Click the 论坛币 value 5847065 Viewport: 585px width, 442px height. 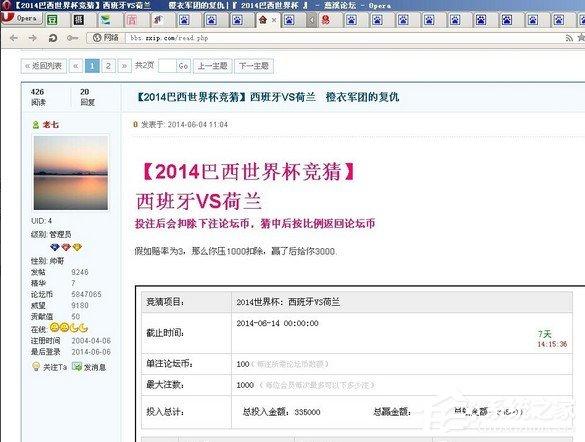[x=86, y=294]
